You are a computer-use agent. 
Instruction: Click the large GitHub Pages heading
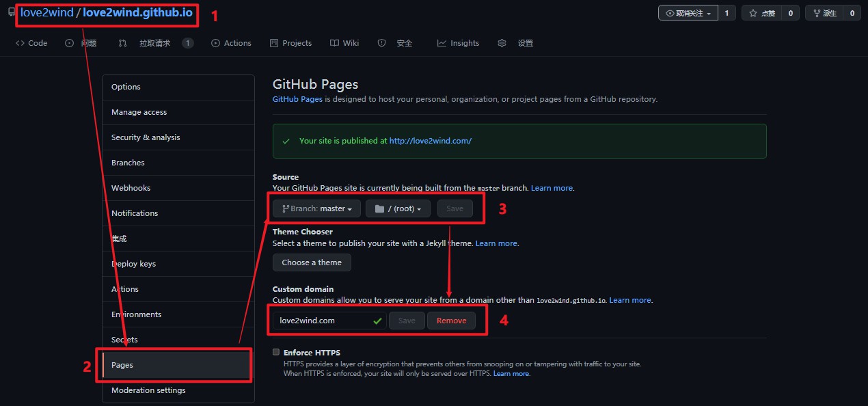(315, 85)
